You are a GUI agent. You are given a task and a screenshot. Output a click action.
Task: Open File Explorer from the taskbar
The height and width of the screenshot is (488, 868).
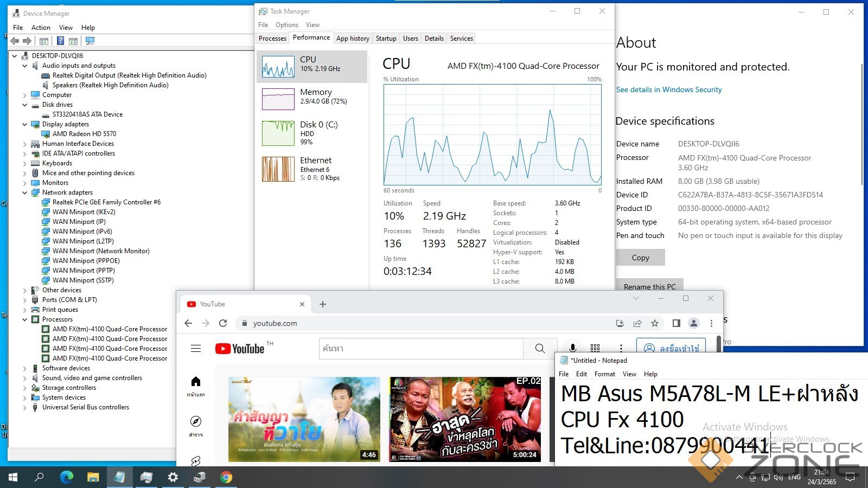pyautogui.click(x=93, y=477)
